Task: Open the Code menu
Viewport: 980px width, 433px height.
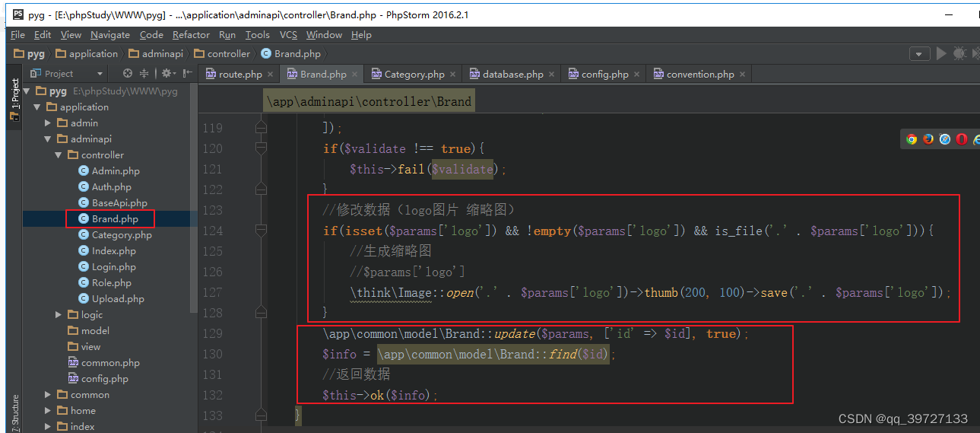Action: (151, 35)
